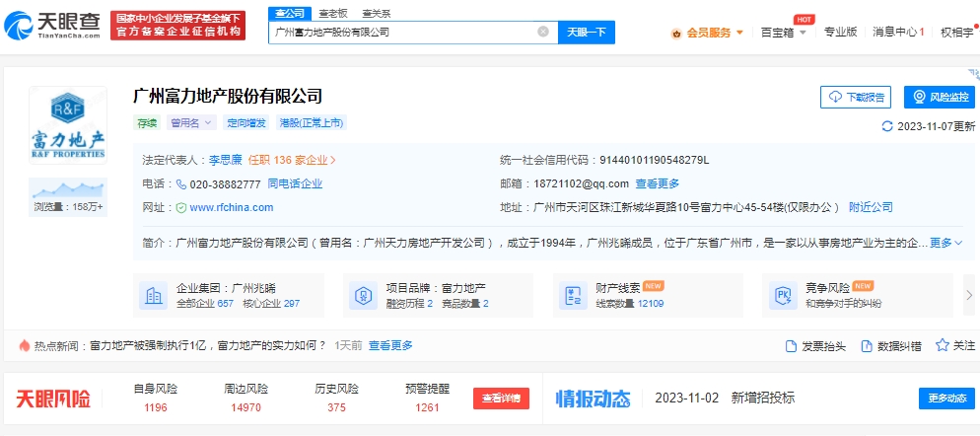Click the 天眼一下 search button
Screen dimensions: 980x436
(587, 32)
